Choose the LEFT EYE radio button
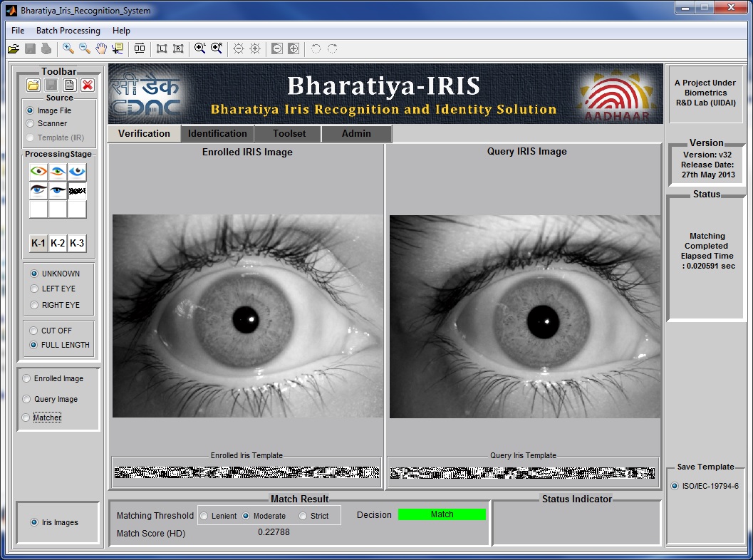This screenshot has height=560, width=753. (x=34, y=289)
